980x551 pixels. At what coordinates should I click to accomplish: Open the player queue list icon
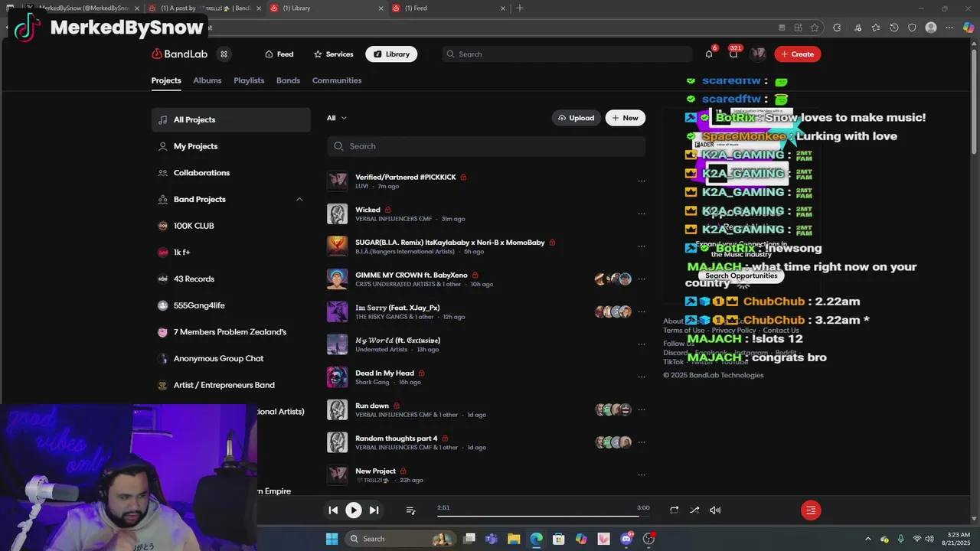(x=410, y=510)
